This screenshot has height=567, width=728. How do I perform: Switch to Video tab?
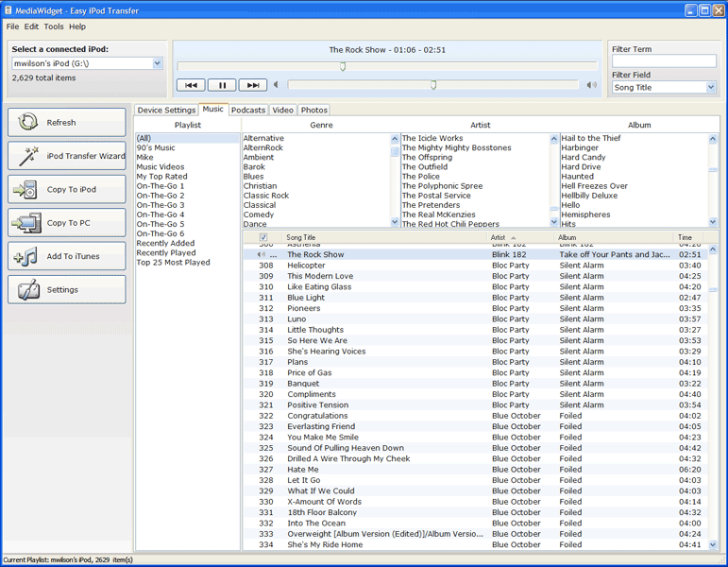tap(282, 111)
